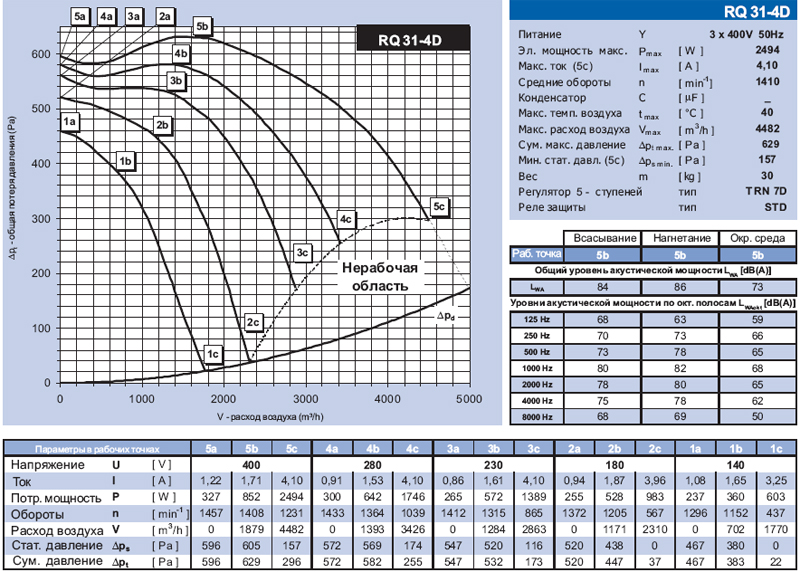This screenshot has width=800, height=572.
Task: Click the Окр. среда column header
Action: pyautogui.click(x=756, y=238)
